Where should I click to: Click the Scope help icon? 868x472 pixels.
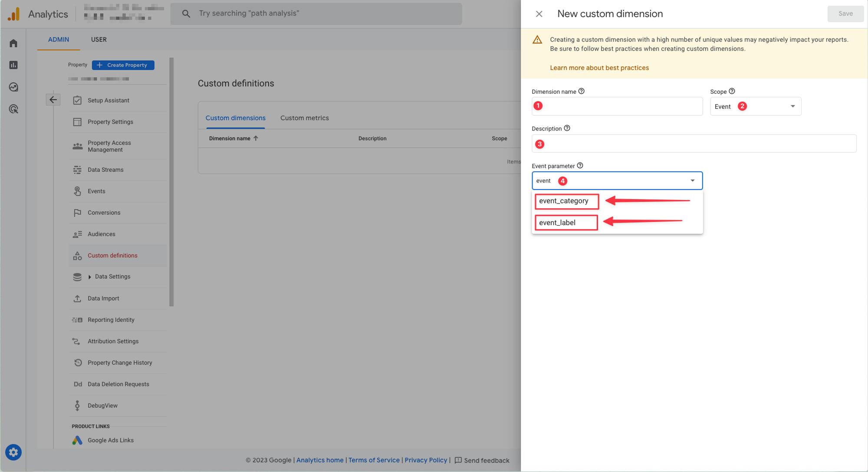click(732, 91)
